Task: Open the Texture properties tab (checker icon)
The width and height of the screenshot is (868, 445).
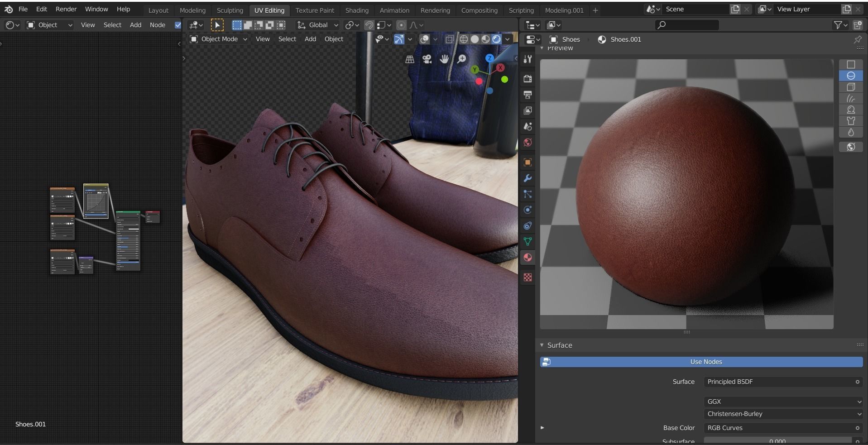Action: [528, 278]
